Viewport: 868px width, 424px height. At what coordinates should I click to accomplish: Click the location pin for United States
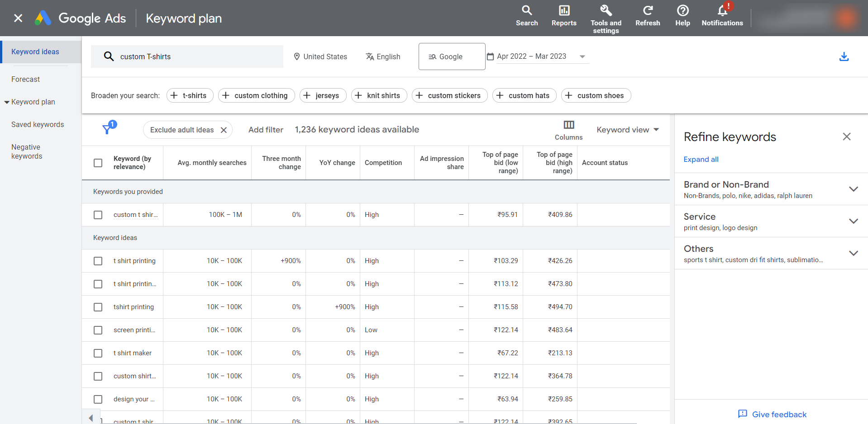tap(297, 57)
